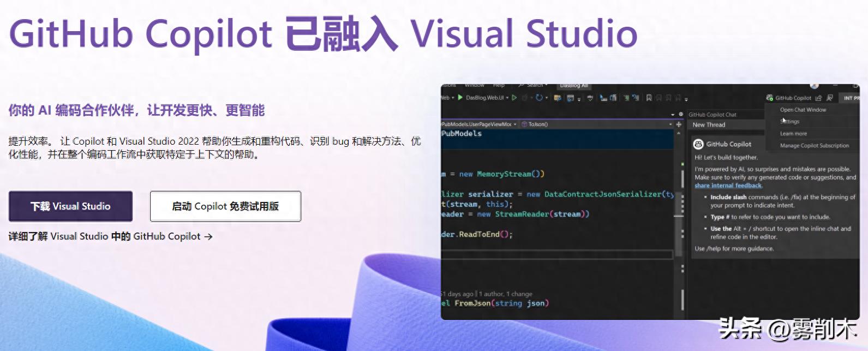Click the blue restart/refresh circular arrow icon
The width and height of the screenshot is (868, 351).
pos(539,98)
